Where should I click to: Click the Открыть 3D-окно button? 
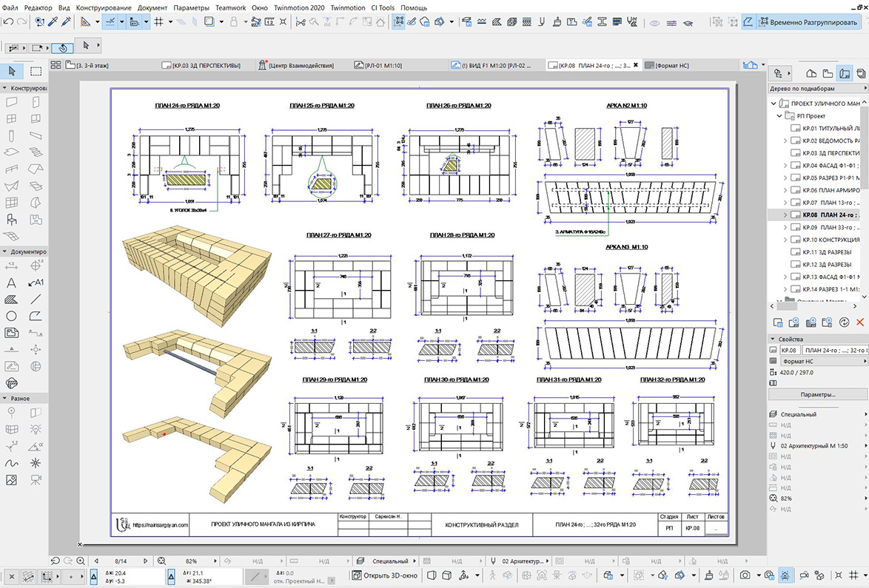pyautogui.click(x=385, y=575)
